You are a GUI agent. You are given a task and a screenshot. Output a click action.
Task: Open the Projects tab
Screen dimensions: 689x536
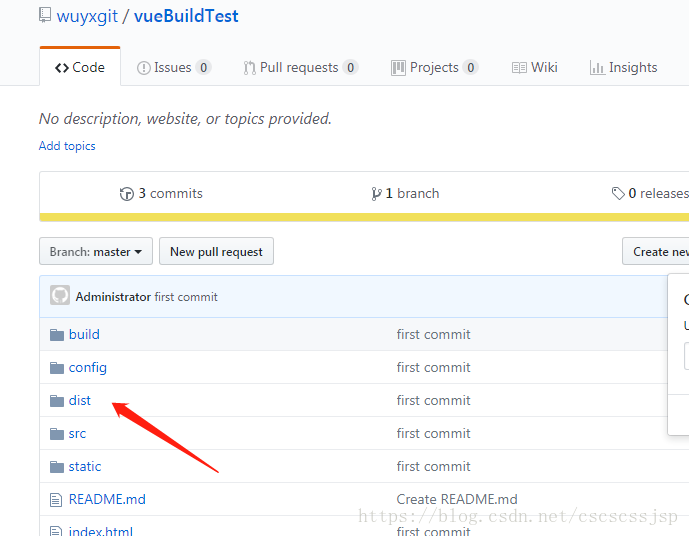(x=434, y=67)
